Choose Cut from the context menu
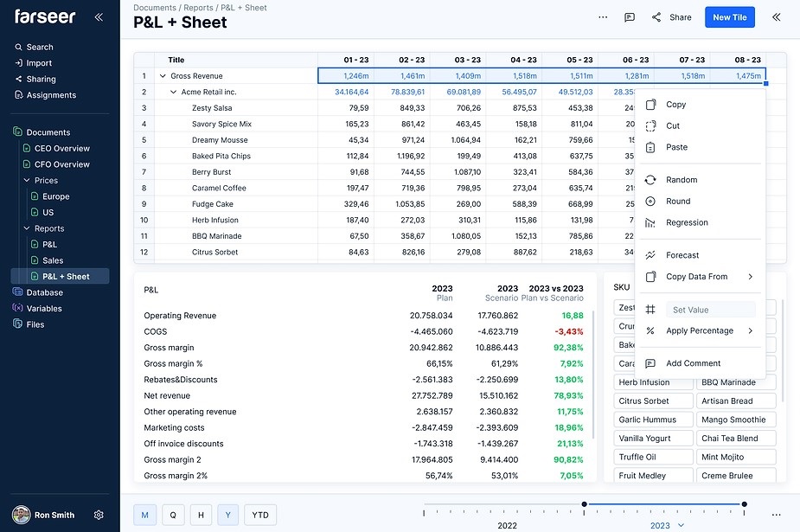This screenshot has width=800, height=532. pos(700,126)
